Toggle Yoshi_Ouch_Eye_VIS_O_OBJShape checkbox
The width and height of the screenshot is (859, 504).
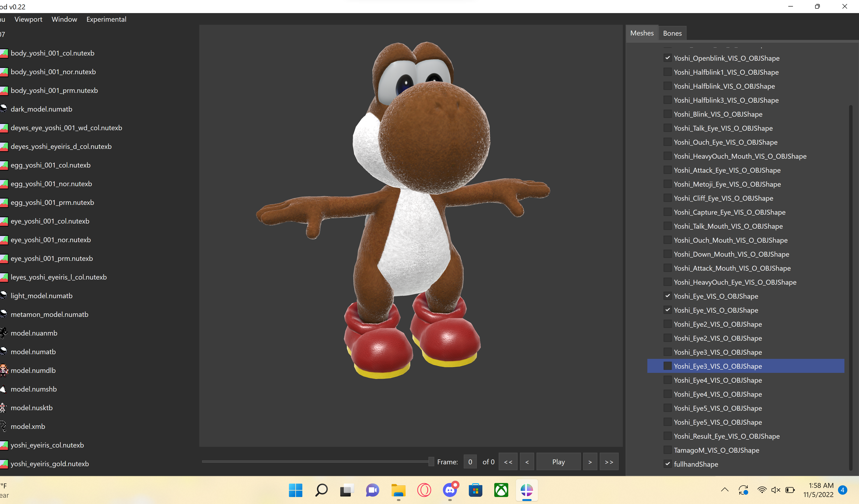[667, 142]
